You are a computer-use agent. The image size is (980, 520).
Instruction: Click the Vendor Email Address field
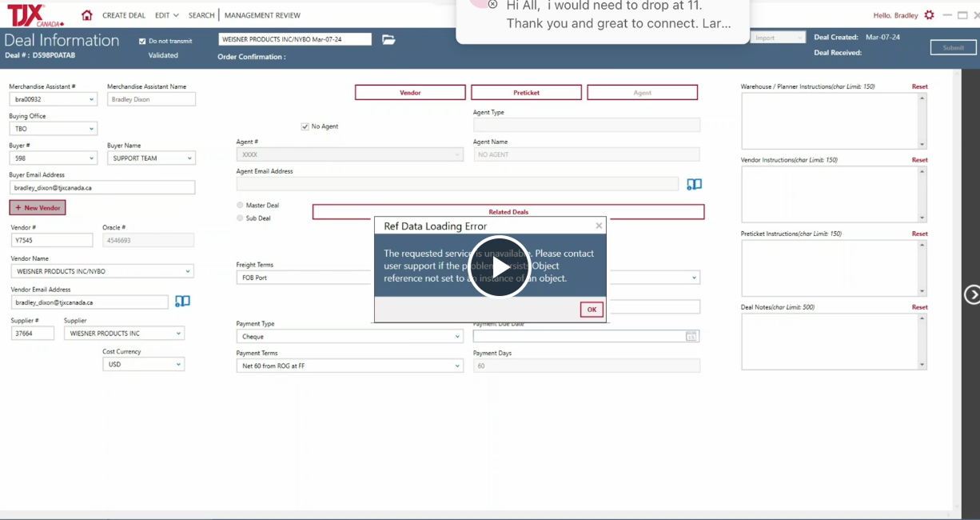tap(90, 302)
